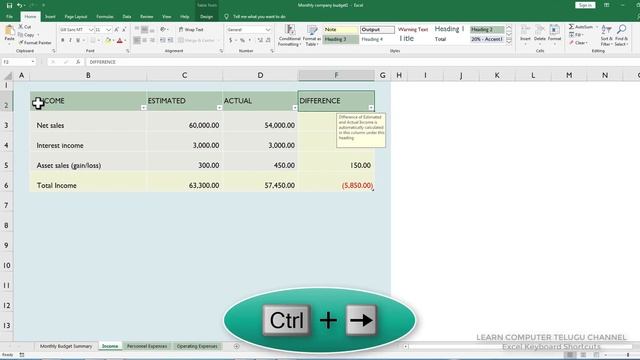Open the text orientation options
The width and height of the screenshot is (640, 360).
tap(163, 30)
